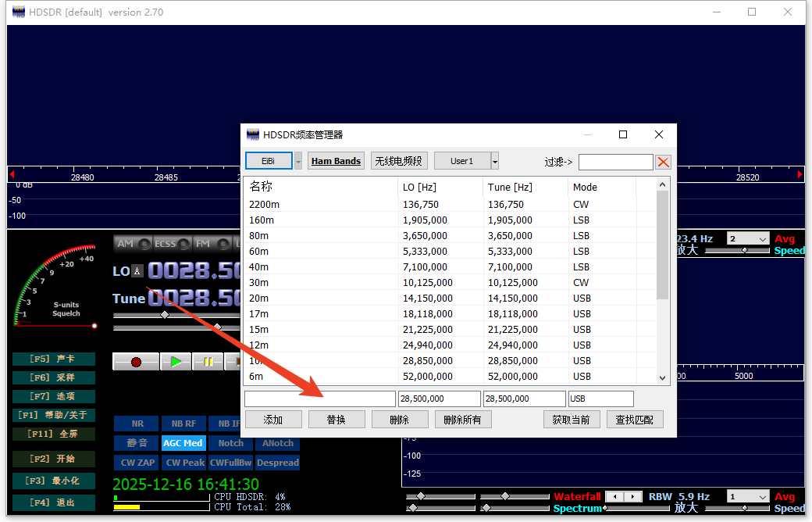Screen dimensions: 812x522
Task: Click the red record button
Action: coord(136,362)
